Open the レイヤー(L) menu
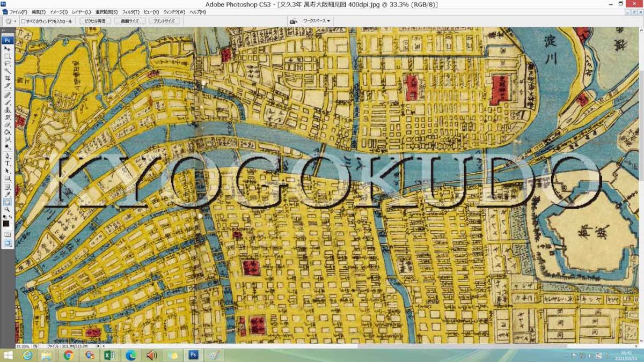The height and width of the screenshot is (362, 644). click(82, 12)
